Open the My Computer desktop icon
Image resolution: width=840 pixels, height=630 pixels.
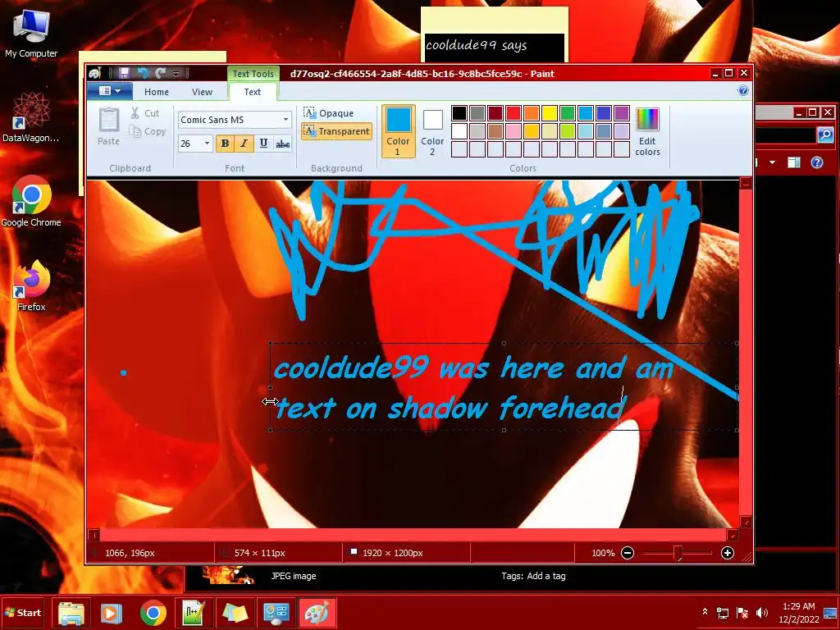(31, 33)
